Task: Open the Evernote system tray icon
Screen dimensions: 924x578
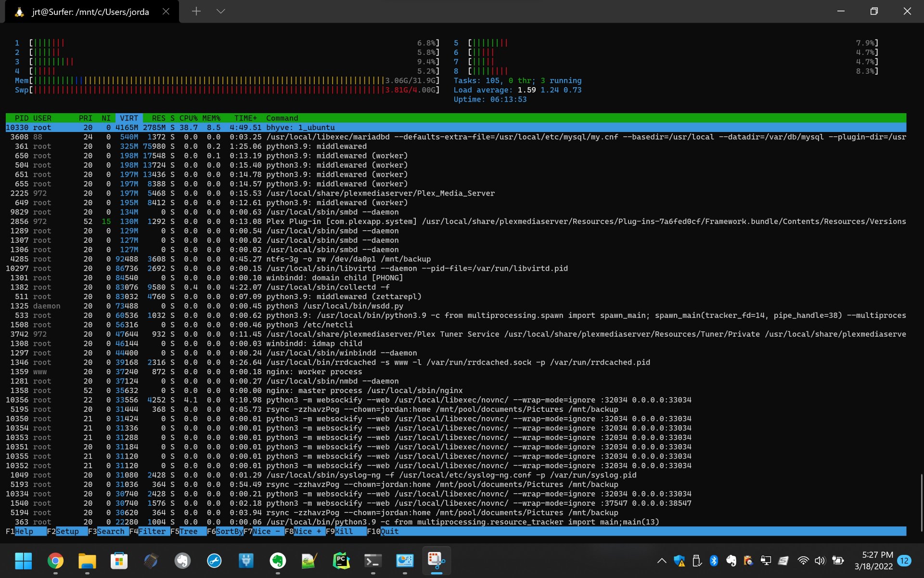Action: point(731,561)
